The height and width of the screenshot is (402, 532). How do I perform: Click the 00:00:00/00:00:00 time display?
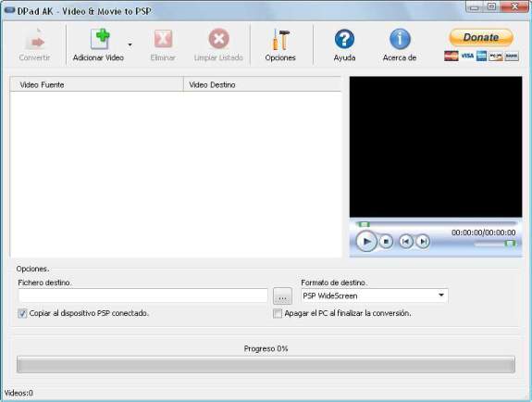point(484,232)
